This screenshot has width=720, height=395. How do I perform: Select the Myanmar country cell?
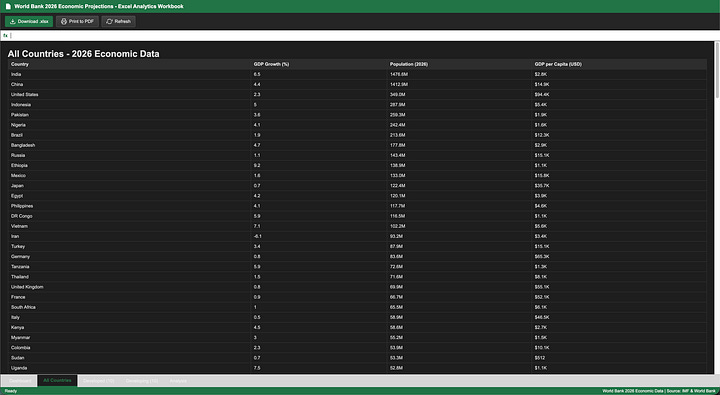(x=129, y=337)
